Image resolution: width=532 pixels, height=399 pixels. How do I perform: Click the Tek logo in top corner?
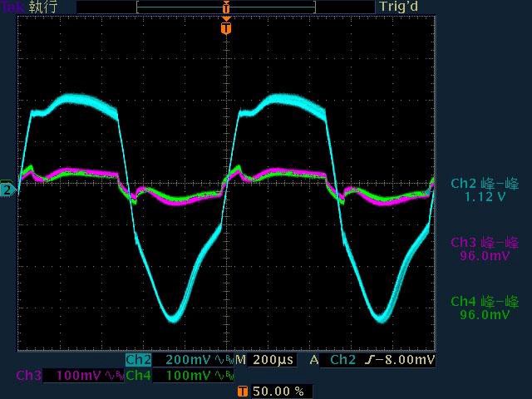pos(12,7)
